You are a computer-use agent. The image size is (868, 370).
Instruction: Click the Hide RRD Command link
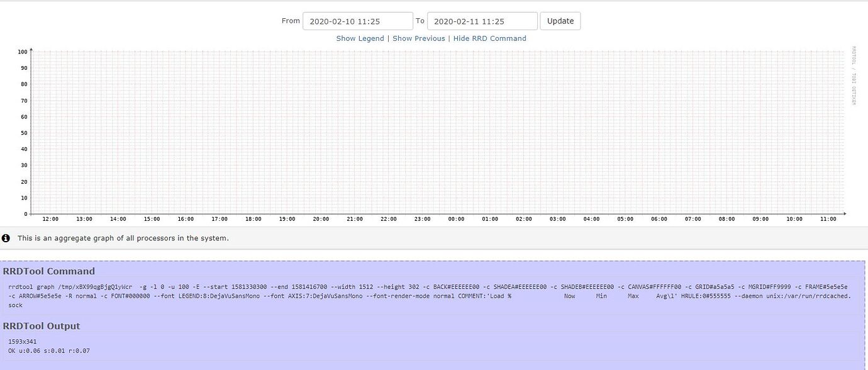pos(490,38)
